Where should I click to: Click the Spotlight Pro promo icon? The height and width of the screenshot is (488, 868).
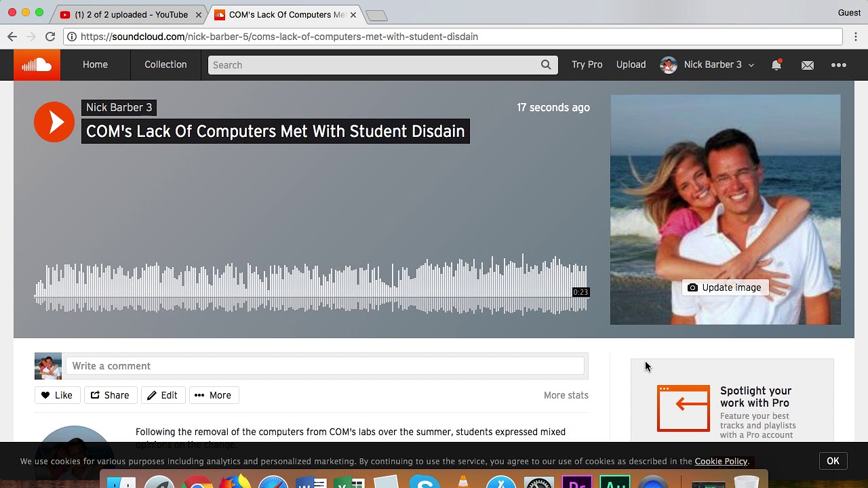point(684,408)
